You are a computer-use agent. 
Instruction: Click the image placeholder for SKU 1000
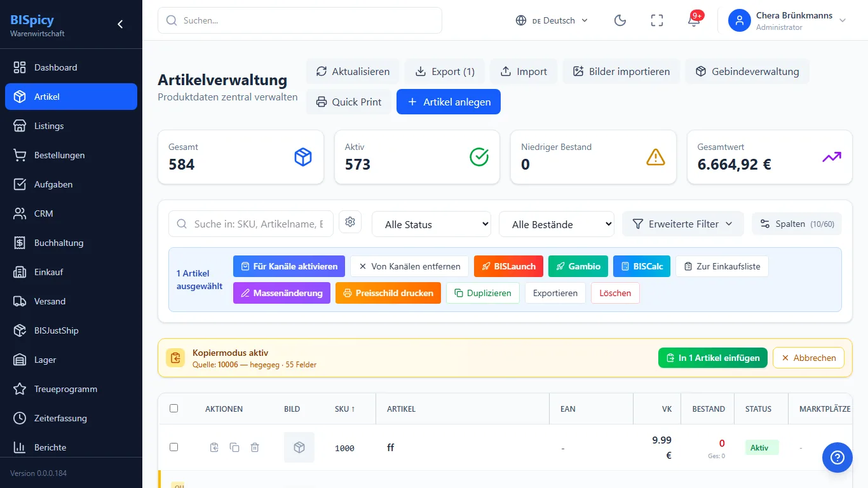point(299,447)
